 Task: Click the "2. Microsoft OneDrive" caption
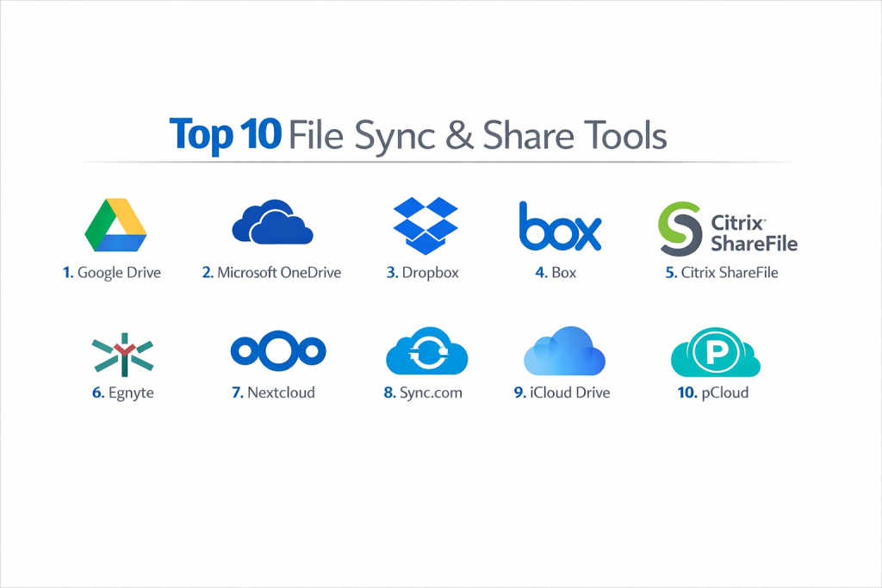point(271,273)
